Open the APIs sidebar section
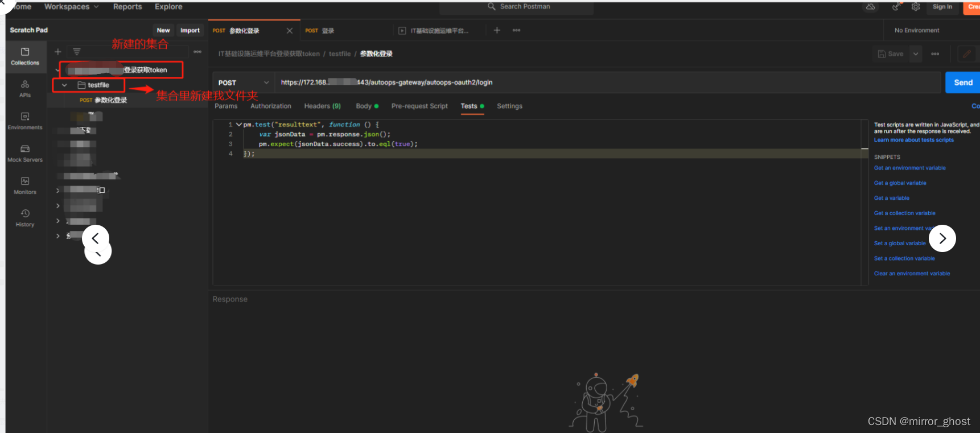This screenshot has height=433, width=980. (25, 89)
